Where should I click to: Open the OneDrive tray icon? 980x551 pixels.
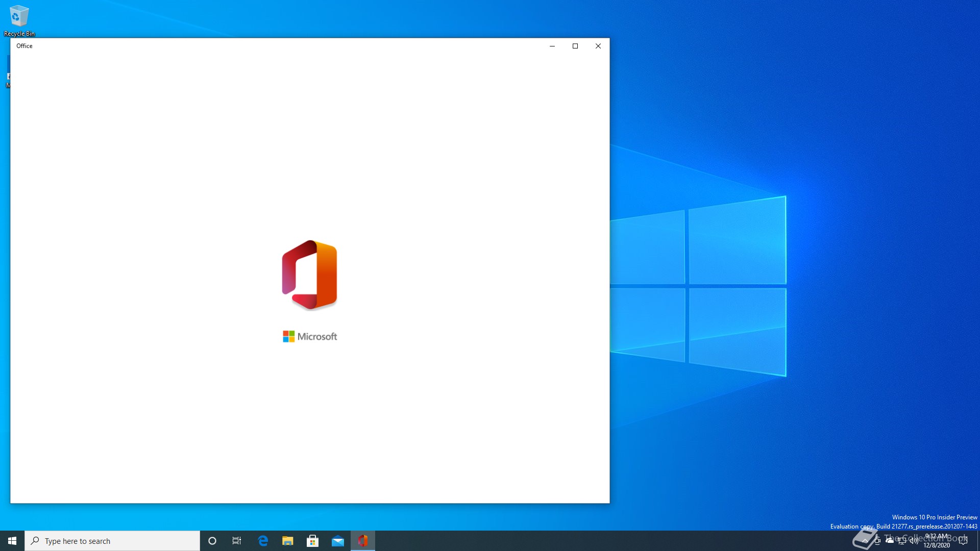click(890, 541)
